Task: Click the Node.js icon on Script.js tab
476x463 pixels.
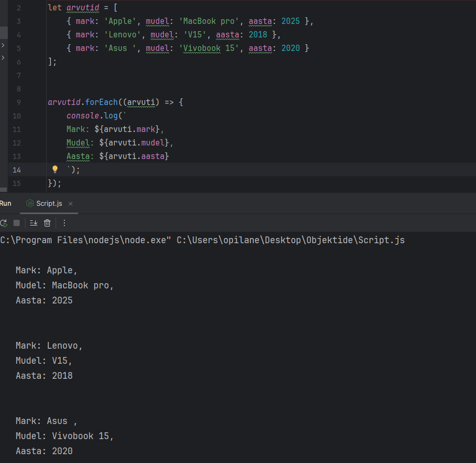Action: coord(31,203)
